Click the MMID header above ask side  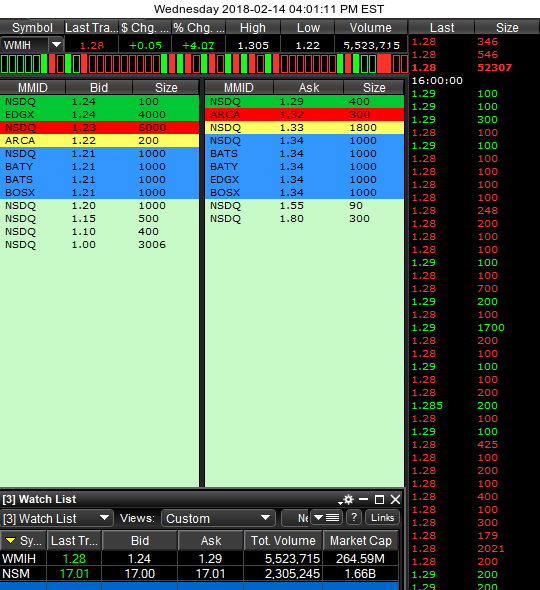tap(239, 87)
